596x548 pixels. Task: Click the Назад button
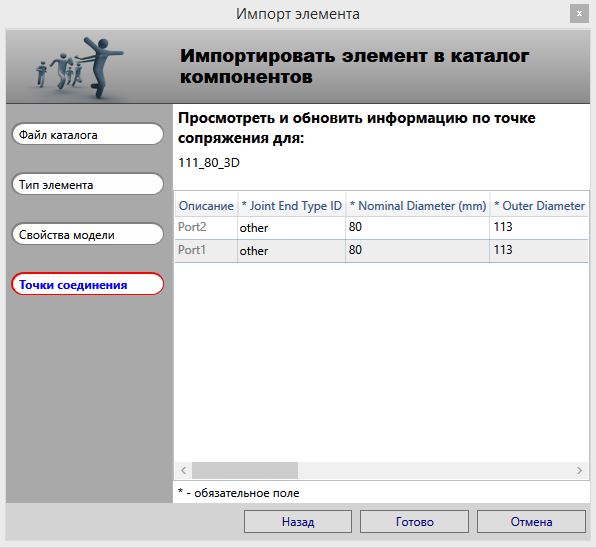298,521
